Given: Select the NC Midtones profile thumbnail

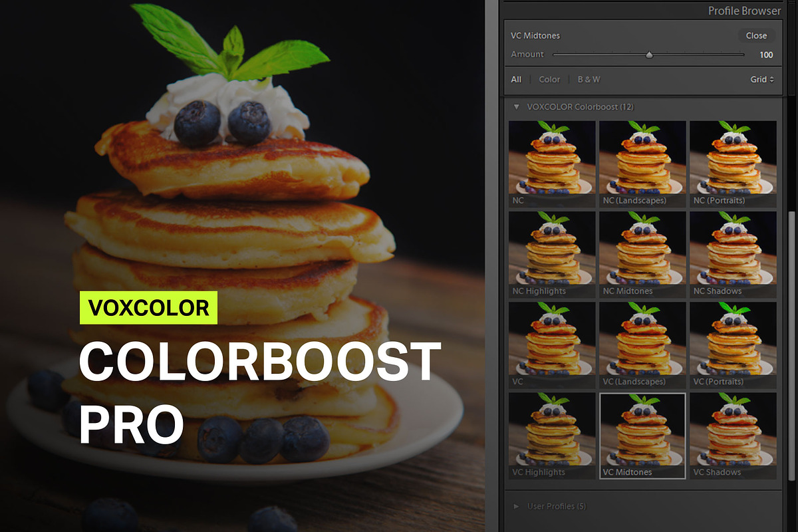Looking at the screenshot, I should (x=642, y=255).
